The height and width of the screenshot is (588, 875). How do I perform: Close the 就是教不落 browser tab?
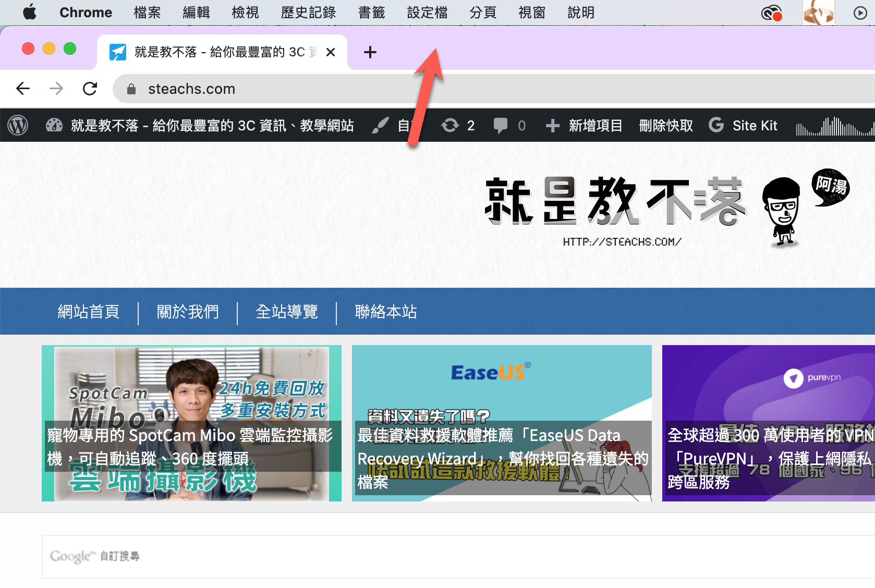click(x=331, y=52)
